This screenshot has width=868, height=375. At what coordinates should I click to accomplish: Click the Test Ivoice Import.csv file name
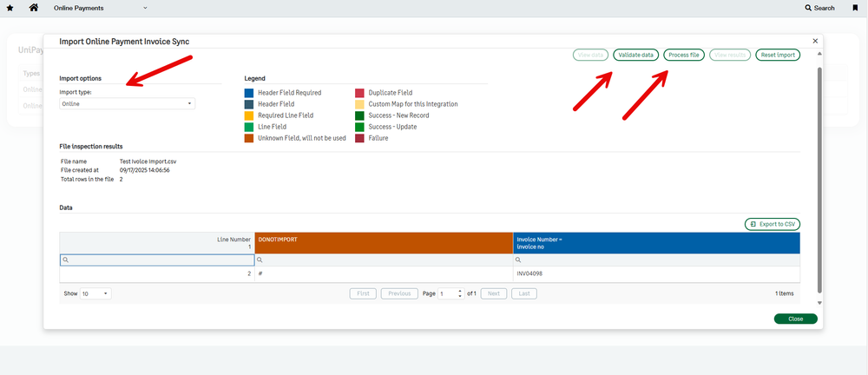pyautogui.click(x=148, y=161)
